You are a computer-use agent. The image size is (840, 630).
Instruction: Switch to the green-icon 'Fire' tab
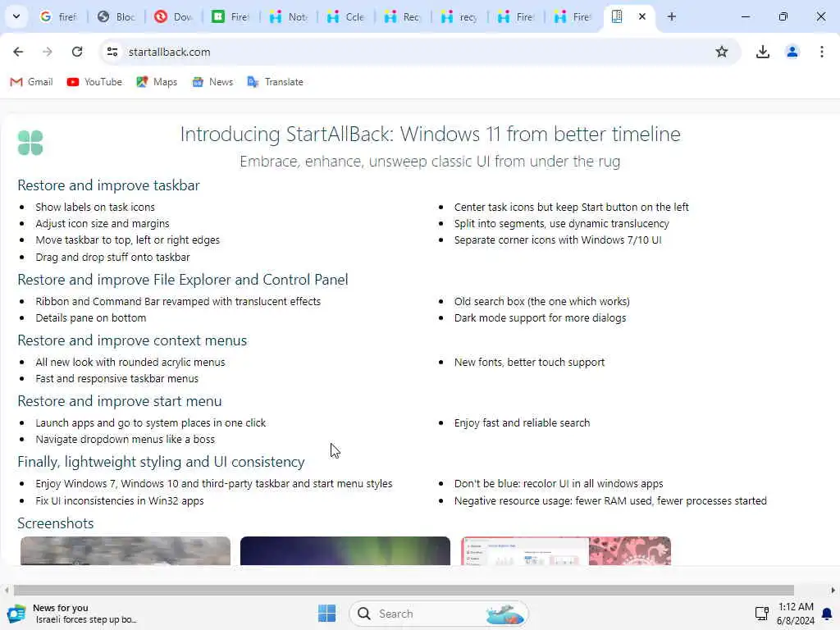click(231, 16)
